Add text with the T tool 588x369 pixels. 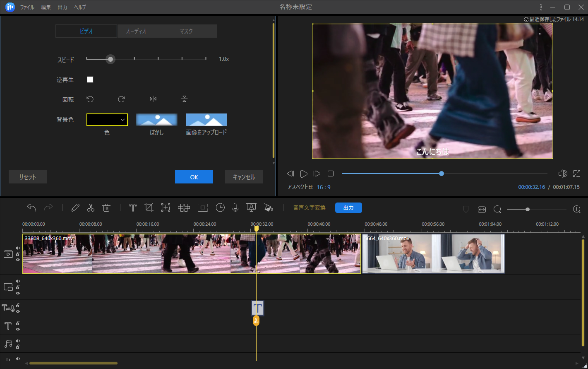pyautogui.click(x=133, y=207)
